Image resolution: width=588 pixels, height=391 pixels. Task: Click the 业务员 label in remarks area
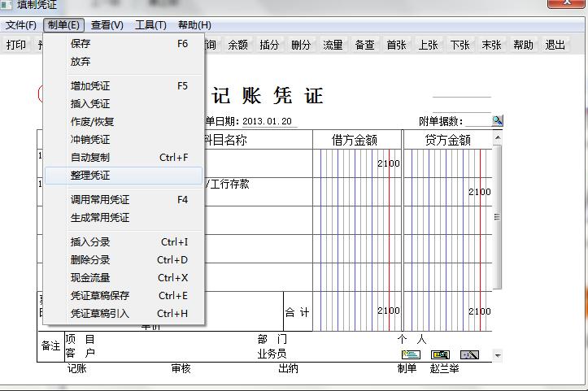pyautogui.click(x=272, y=354)
